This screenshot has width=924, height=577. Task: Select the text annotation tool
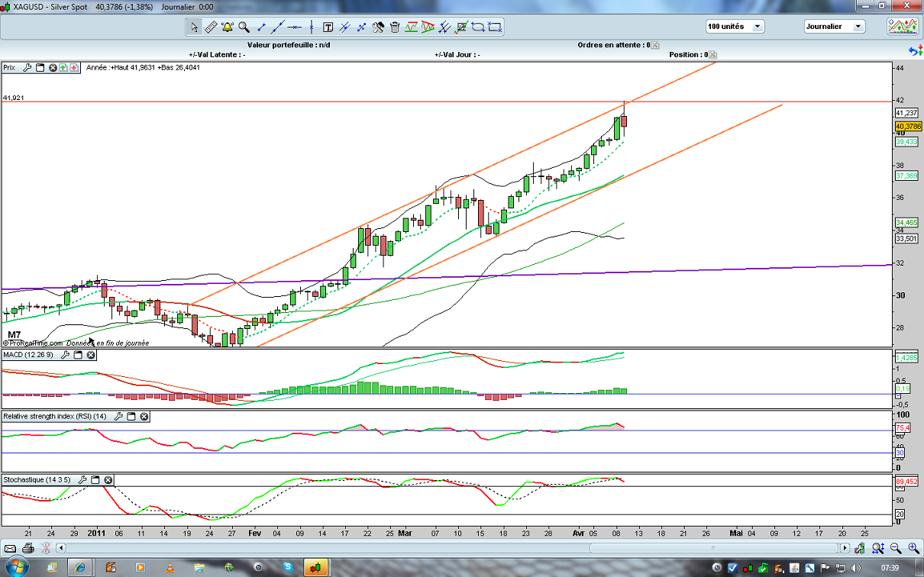(328, 27)
